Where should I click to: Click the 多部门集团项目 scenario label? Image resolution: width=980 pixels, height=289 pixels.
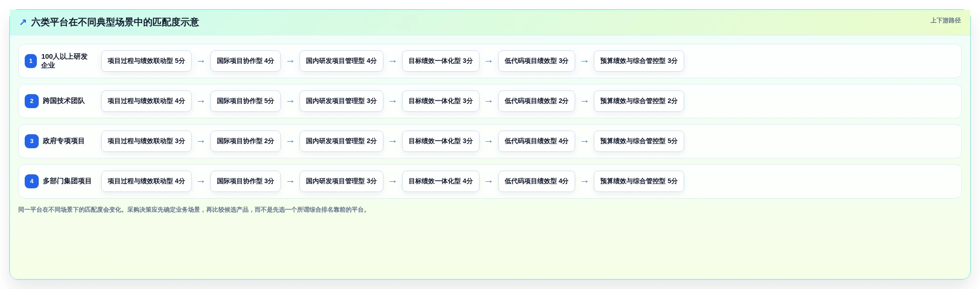coord(67,181)
